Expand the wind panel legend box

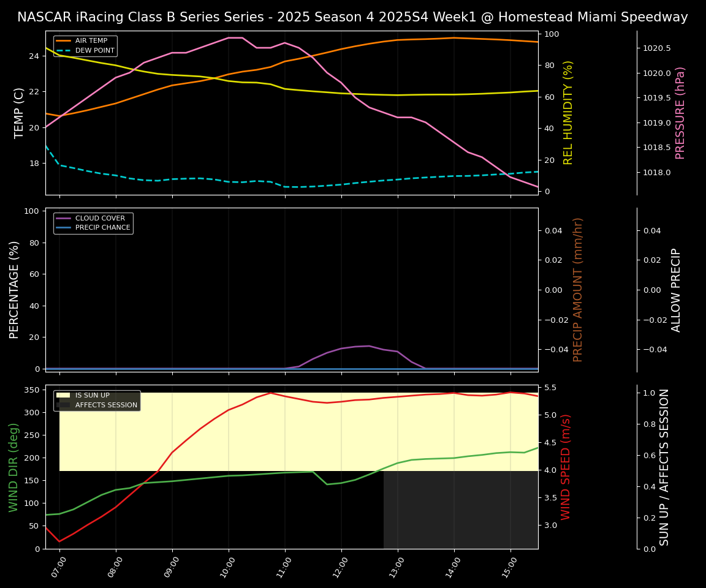tap(96, 400)
